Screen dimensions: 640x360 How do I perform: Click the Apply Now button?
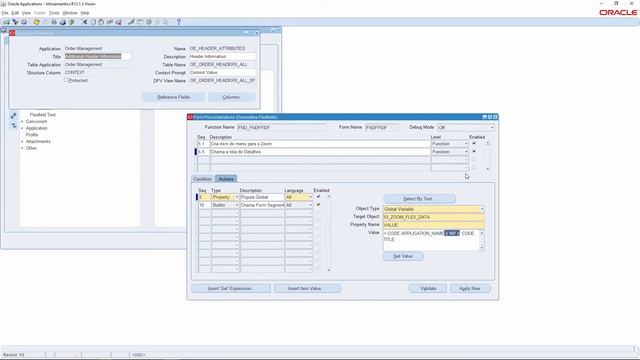pos(470,289)
